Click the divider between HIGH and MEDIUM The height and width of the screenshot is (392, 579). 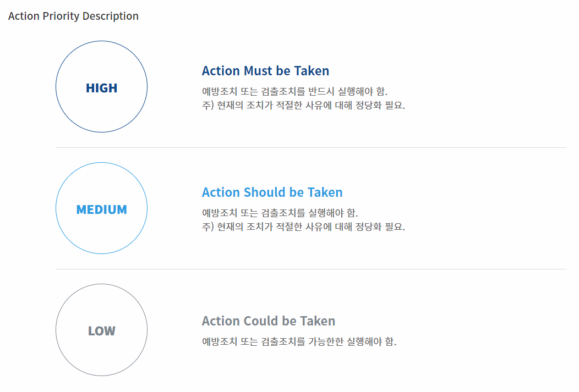pos(310,147)
